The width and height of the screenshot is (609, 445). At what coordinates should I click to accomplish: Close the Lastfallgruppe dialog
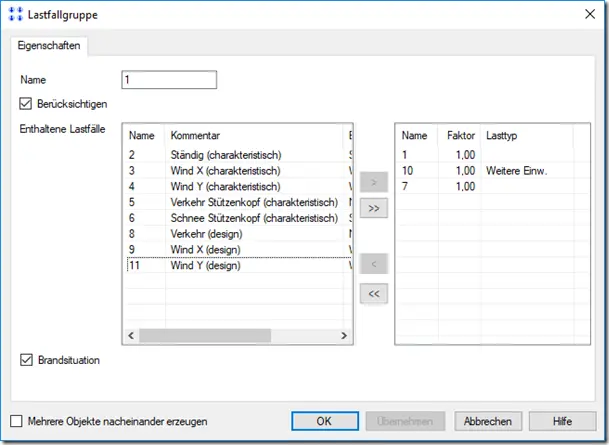(590, 14)
